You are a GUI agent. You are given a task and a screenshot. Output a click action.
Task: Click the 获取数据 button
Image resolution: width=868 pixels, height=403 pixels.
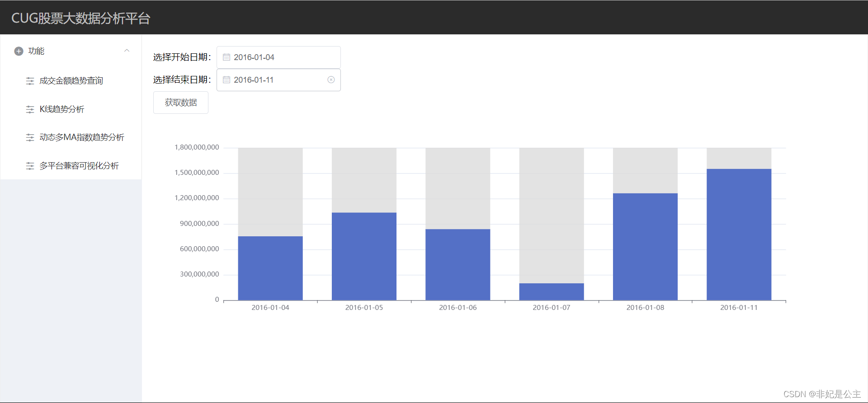click(181, 103)
